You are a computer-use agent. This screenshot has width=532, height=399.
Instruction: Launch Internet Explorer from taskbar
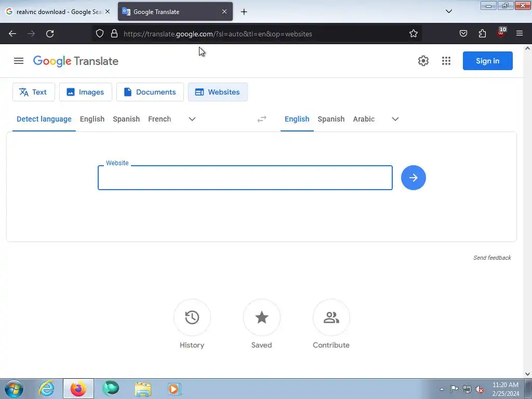click(x=46, y=389)
